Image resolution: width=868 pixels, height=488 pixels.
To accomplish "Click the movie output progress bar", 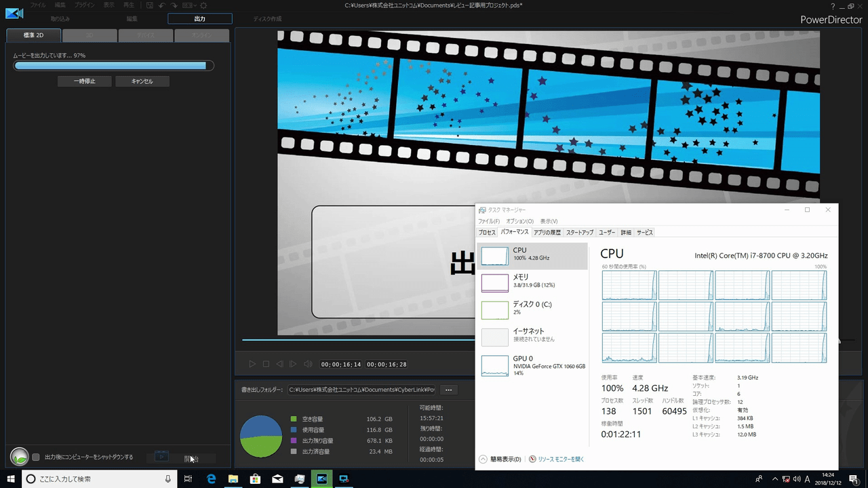I will (x=113, y=66).
